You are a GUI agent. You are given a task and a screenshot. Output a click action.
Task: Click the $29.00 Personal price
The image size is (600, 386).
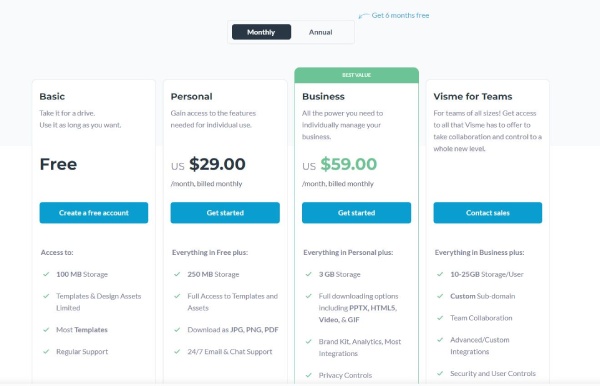tap(217, 164)
